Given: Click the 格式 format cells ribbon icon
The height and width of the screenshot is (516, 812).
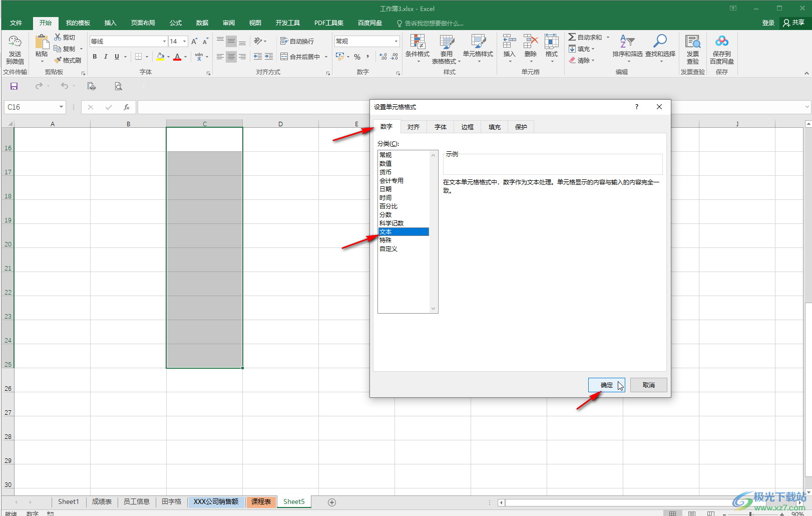Looking at the screenshot, I should [551, 41].
